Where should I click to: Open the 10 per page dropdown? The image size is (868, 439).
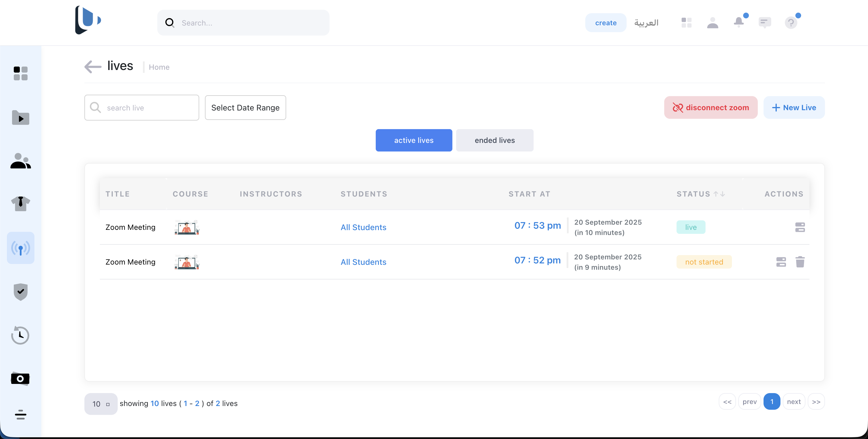(x=101, y=404)
